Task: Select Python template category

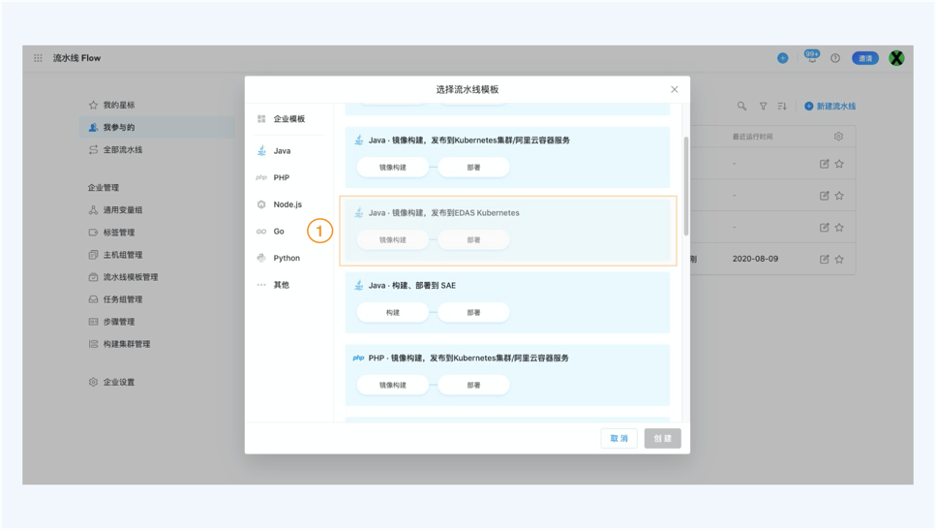Action: click(287, 258)
